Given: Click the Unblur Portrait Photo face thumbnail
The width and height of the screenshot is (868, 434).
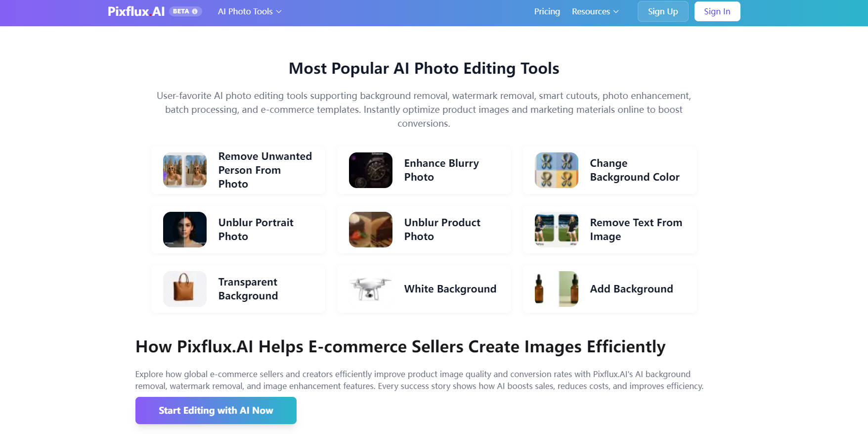Looking at the screenshot, I should tap(185, 230).
